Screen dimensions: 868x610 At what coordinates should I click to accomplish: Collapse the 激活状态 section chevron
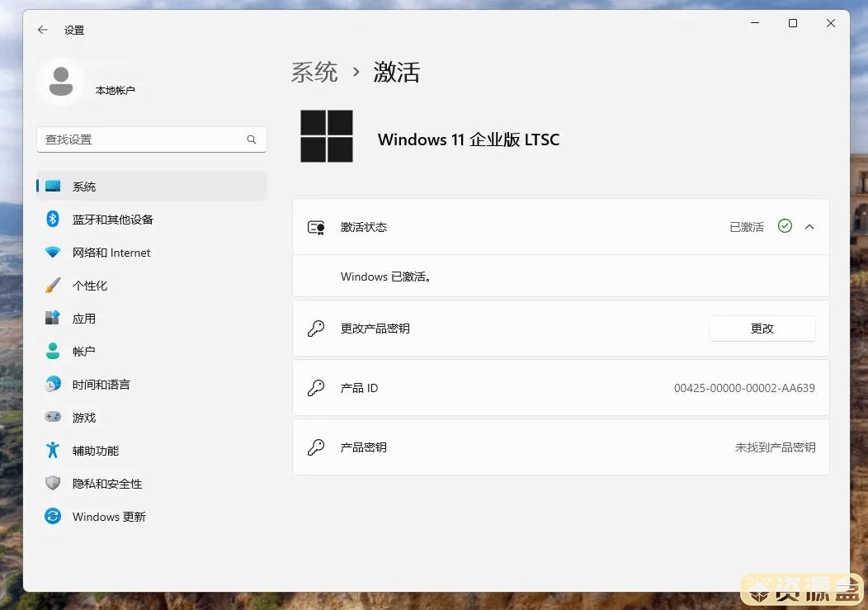click(x=809, y=227)
